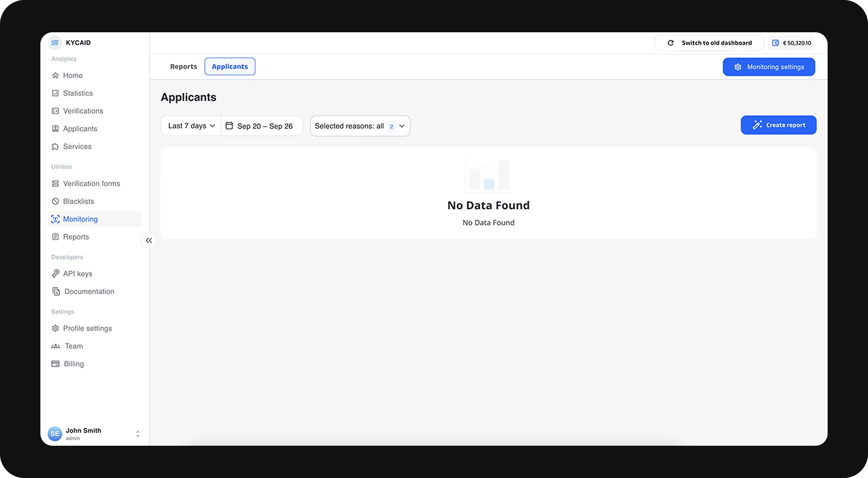Click the calendar icon in date range
Image resolution: width=868 pixels, height=478 pixels.
(229, 126)
